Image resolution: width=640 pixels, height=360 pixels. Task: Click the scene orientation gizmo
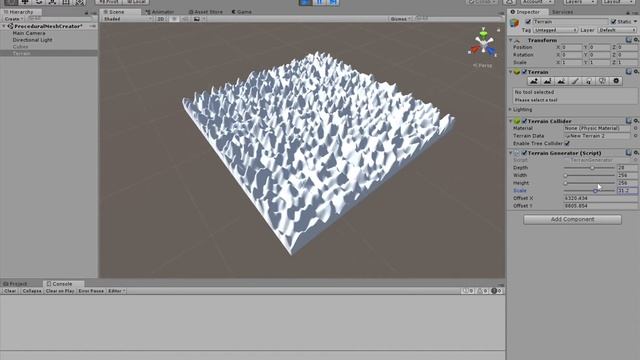pyautogui.click(x=483, y=44)
